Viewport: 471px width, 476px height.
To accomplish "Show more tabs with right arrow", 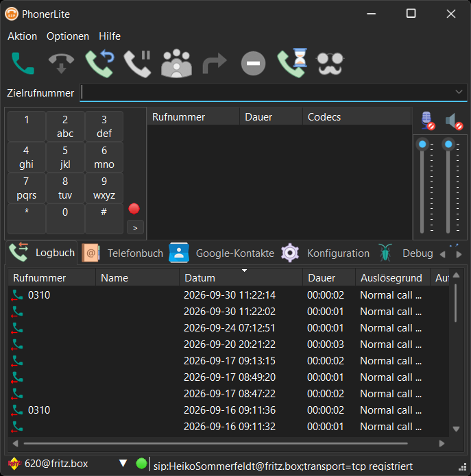I will [459, 254].
